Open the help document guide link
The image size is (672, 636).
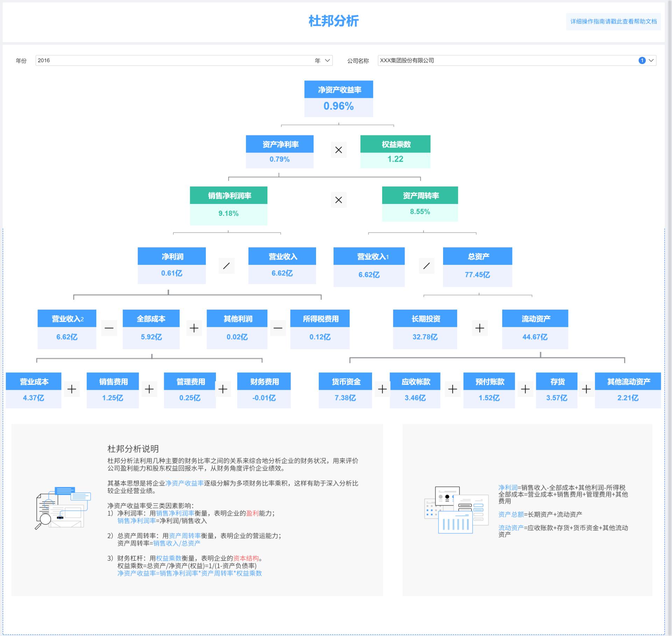pyautogui.click(x=613, y=22)
